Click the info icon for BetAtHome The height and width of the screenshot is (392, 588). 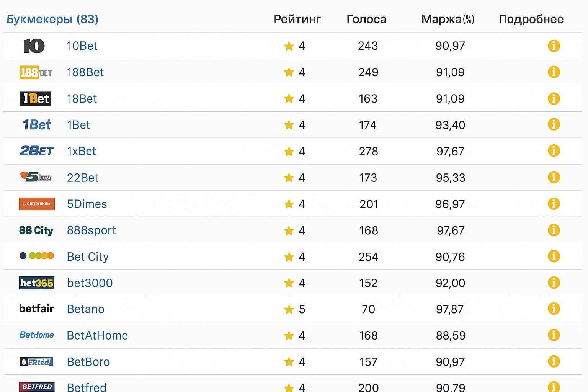pos(554,335)
